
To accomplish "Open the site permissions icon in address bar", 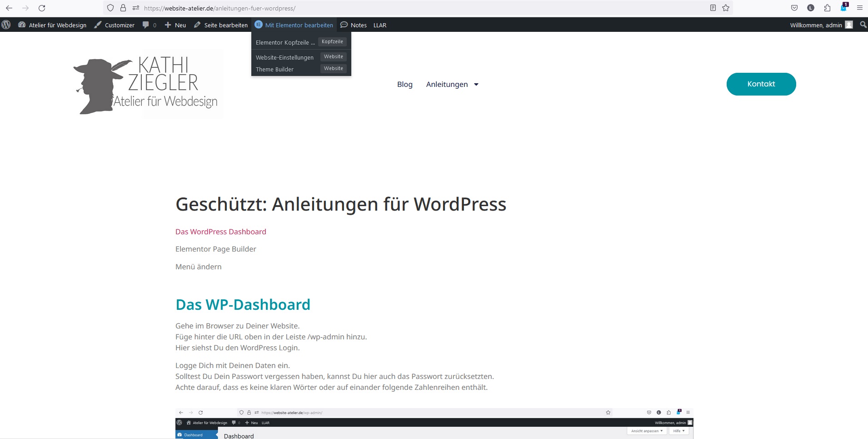I will [136, 8].
